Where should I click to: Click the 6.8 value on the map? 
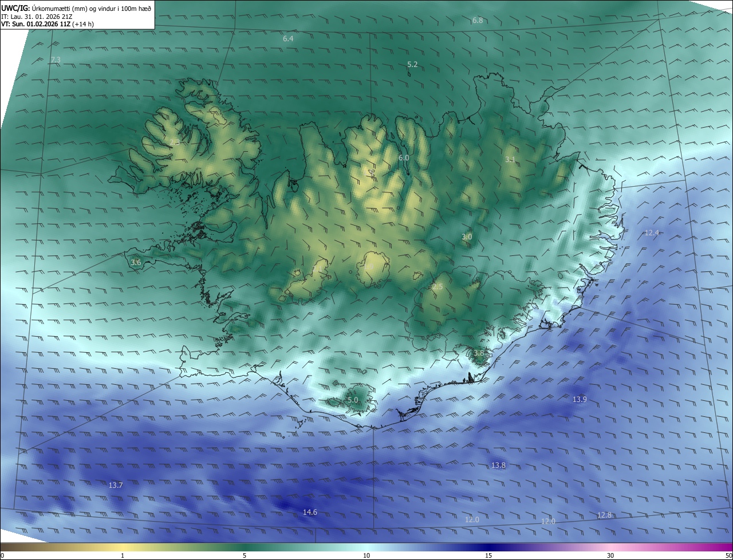click(x=477, y=21)
